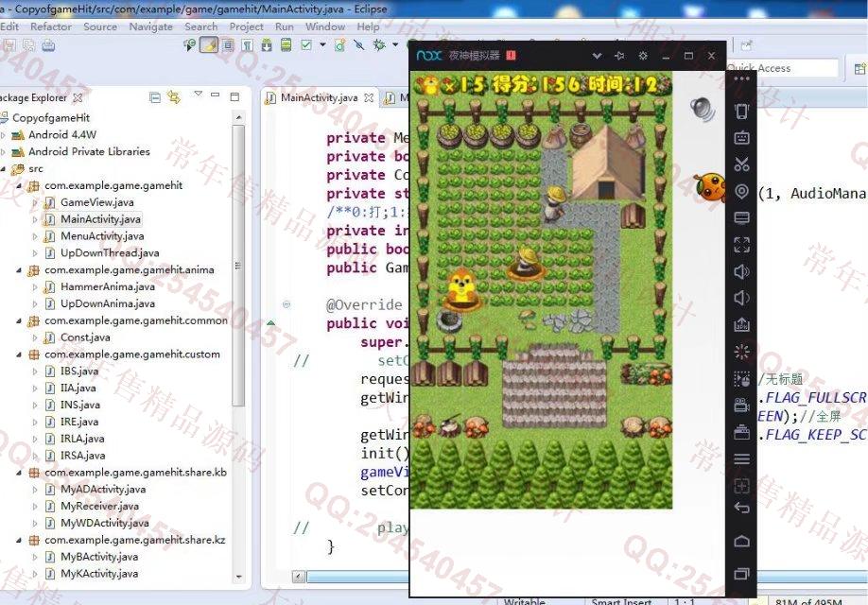Open the Project menu
Image resolution: width=868 pixels, height=605 pixels.
click(x=247, y=26)
